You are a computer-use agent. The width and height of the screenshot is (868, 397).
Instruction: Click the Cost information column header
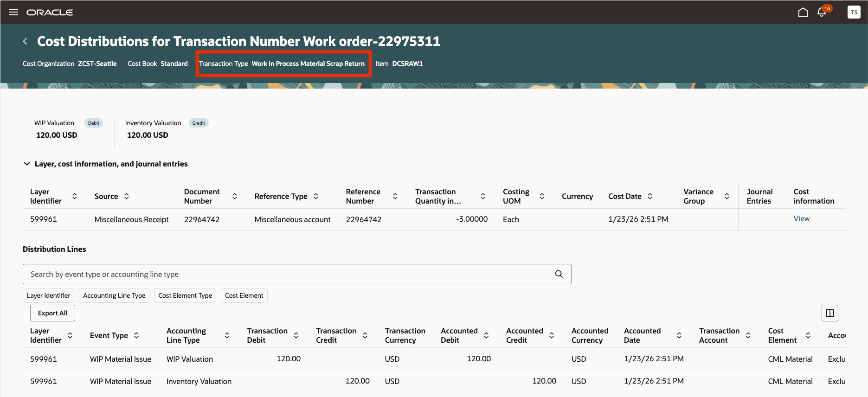pos(814,196)
